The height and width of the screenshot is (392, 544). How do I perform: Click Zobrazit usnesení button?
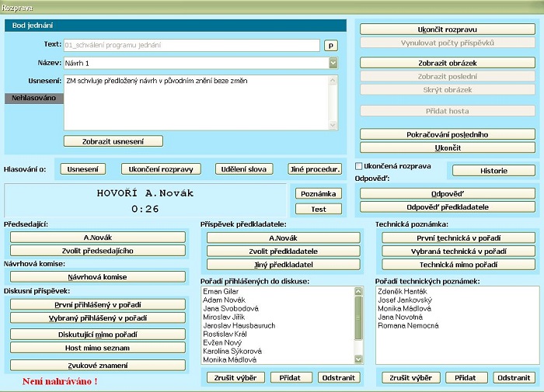[113, 141]
